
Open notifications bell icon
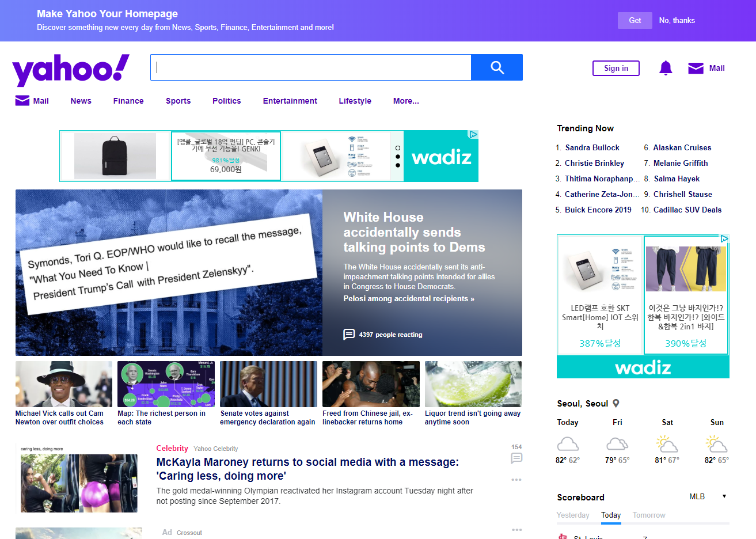click(666, 68)
